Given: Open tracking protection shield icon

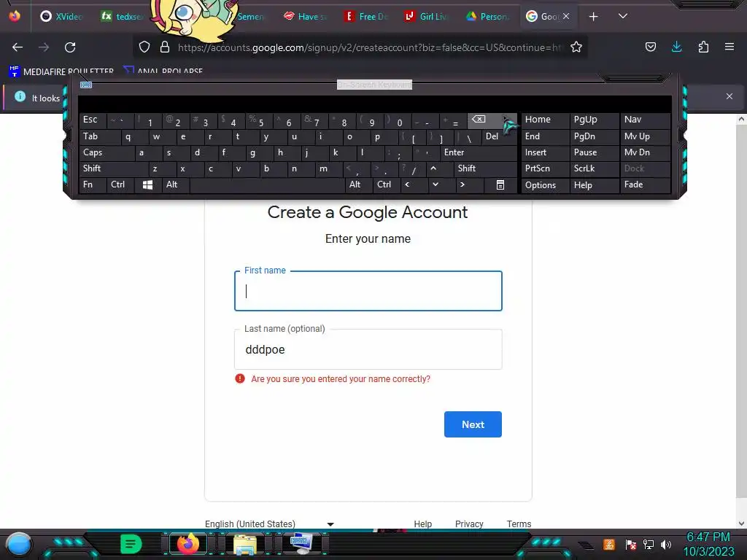Looking at the screenshot, I should point(144,47).
